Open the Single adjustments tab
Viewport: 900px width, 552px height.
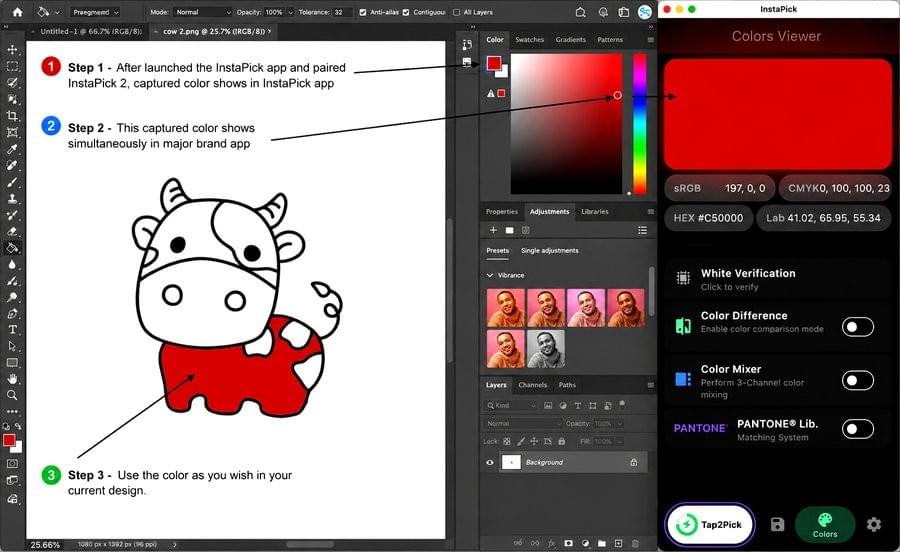click(550, 251)
